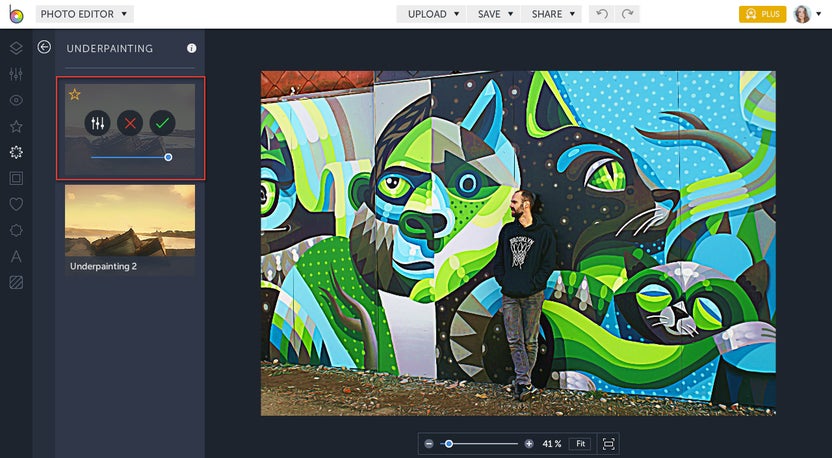832x458 pixels.
Task: Undo the last action
Action: pos(602,14)
